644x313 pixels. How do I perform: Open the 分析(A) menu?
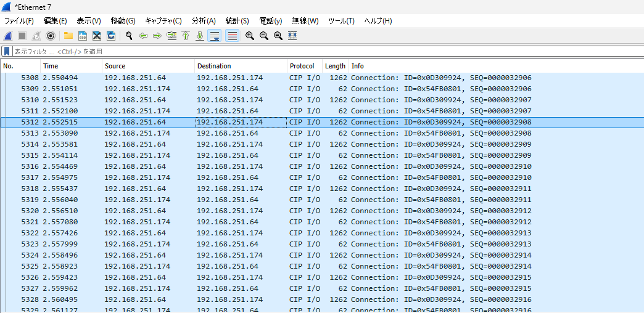204,21
